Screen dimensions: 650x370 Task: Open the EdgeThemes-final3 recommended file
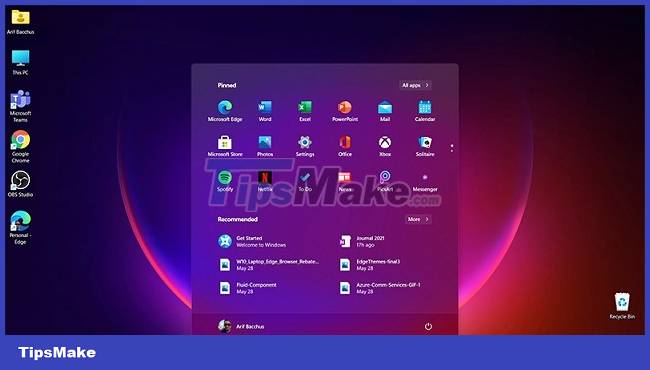(x=369, y=265)
